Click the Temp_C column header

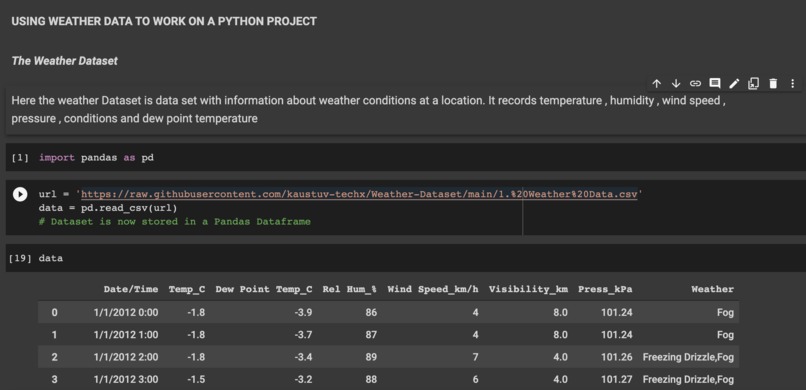pyautogui.click(x=187, y=289)
